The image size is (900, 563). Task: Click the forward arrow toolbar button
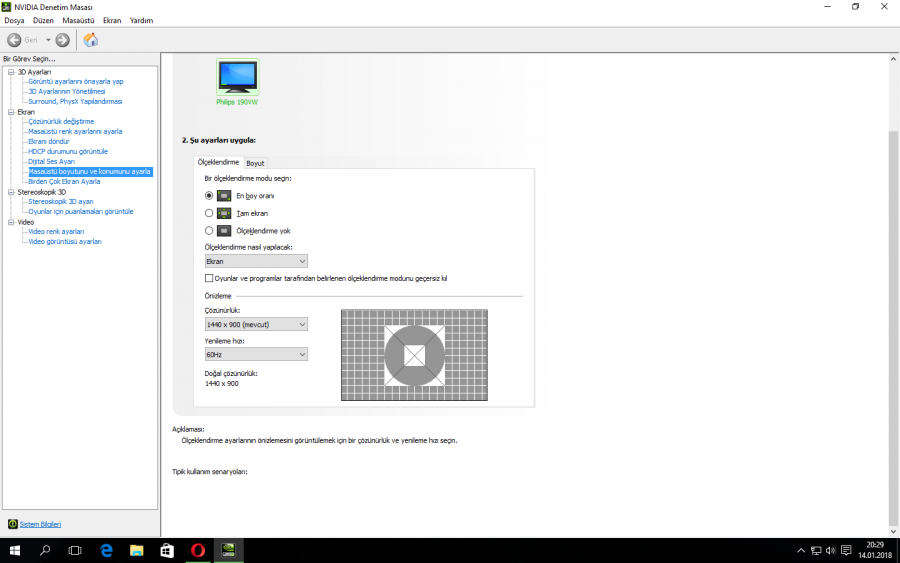[63, 40]
